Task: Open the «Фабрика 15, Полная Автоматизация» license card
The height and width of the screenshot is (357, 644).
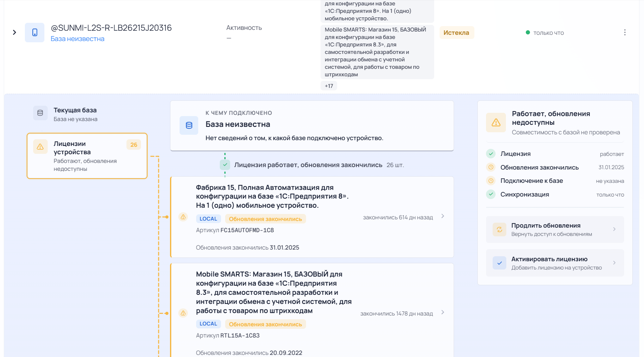Action: point(312,217)
